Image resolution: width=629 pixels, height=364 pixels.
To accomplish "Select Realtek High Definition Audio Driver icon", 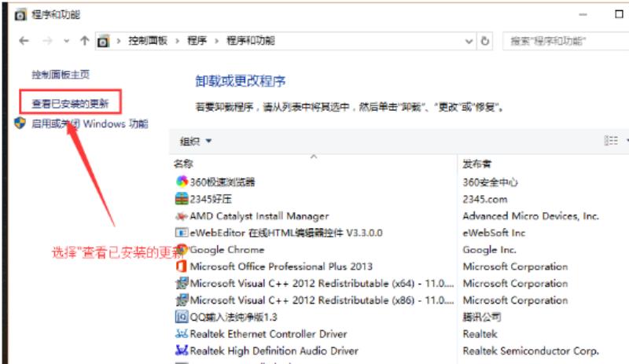I will [x=182, y=351].
